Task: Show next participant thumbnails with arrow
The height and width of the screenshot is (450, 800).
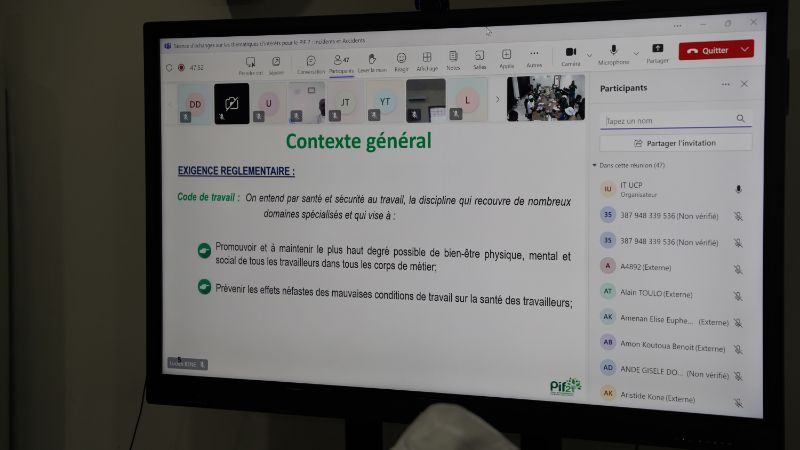Action: click(x=498, y=99)
